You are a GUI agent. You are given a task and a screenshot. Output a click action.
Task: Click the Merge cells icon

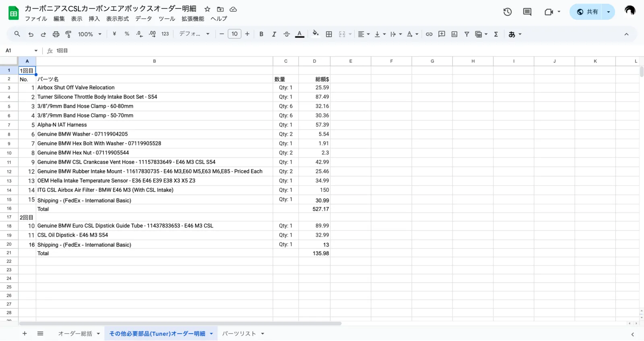342,34
